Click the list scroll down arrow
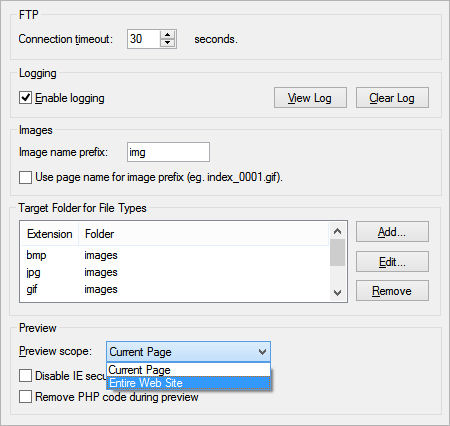The height and width of the screenshot is (426, 450). 337,293
